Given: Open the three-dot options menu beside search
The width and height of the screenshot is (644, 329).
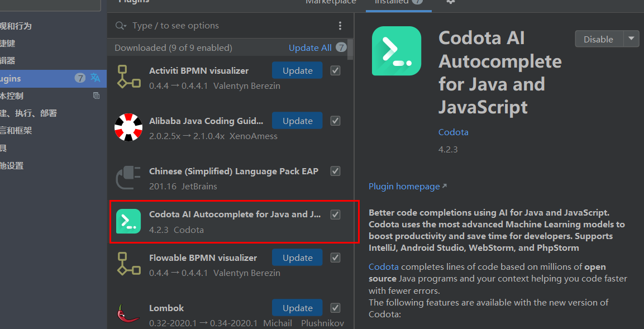Looking at the screenshot, I should coord(340,26).
